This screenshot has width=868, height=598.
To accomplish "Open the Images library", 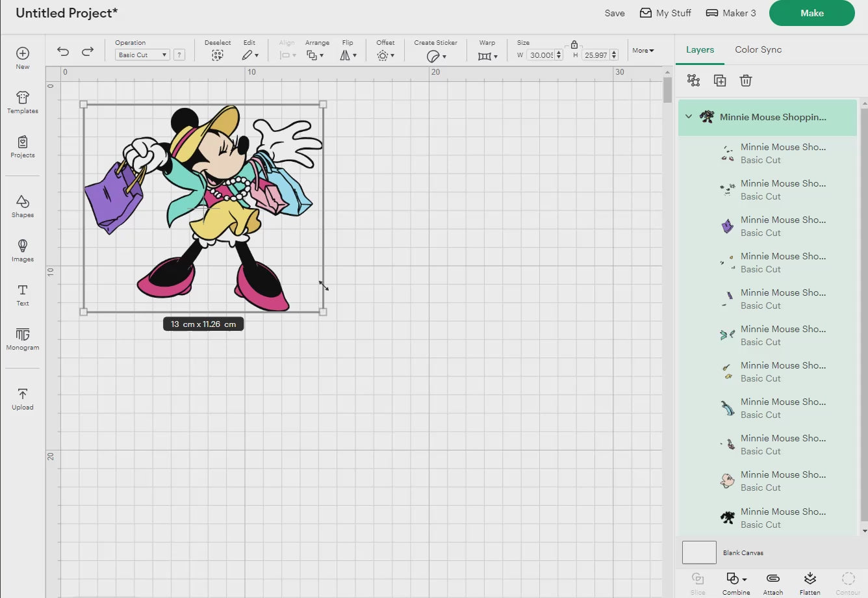I will [x=23, y=250].
